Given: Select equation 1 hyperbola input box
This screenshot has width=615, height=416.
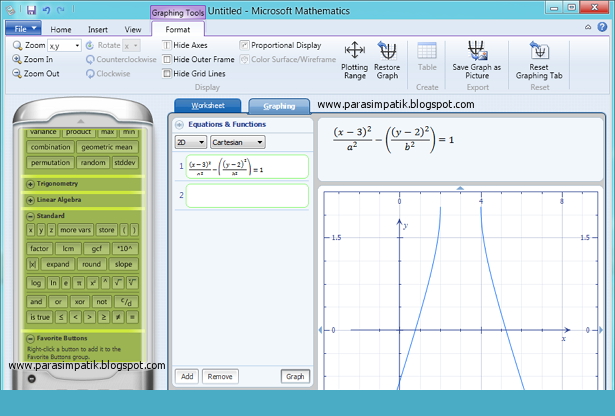Looking at the screenshot, I should (247, 167).
